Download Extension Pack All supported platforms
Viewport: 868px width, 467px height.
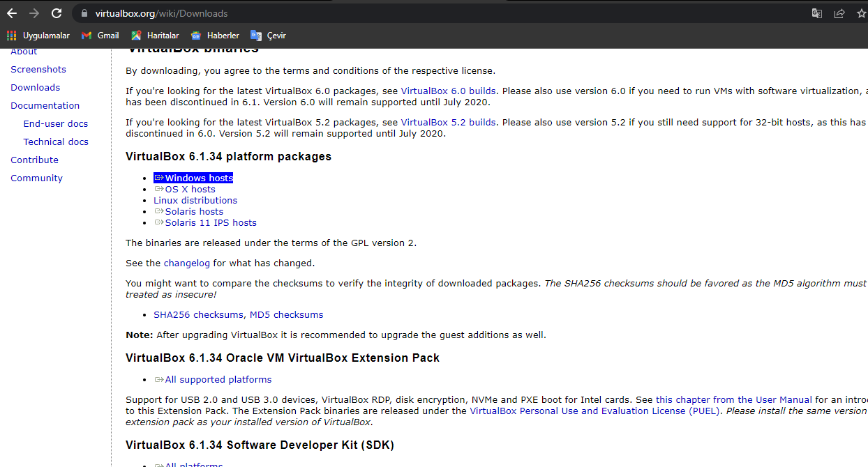pos(213,379)
